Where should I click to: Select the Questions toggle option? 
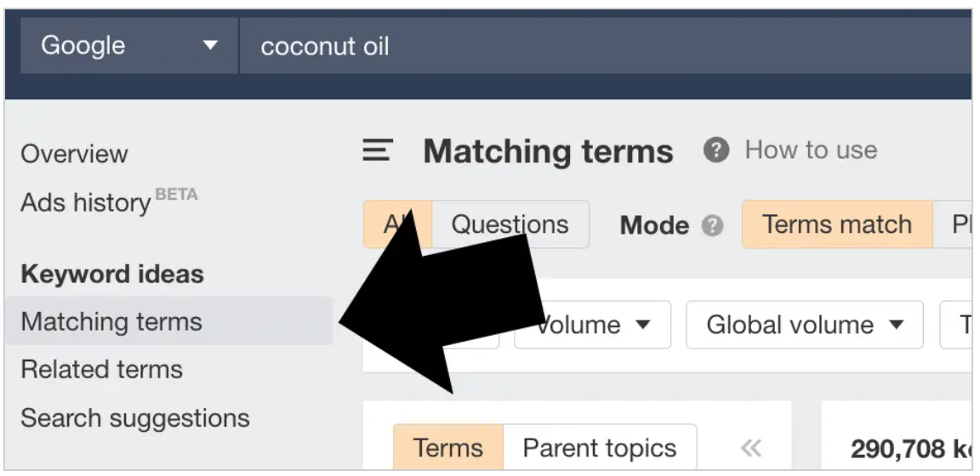tap(510, 224)
